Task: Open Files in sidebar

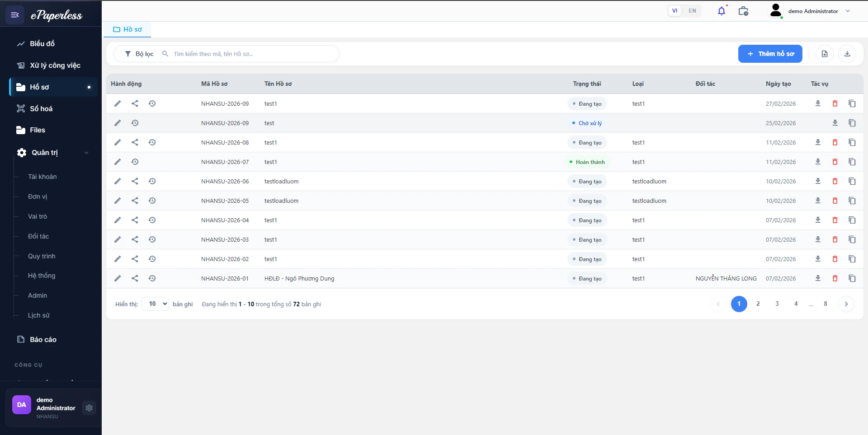Action: pos(53,130)
